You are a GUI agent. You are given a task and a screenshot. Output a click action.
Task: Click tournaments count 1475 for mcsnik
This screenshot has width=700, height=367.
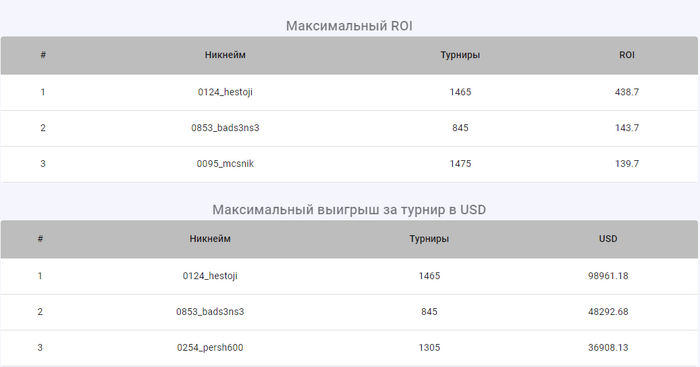(460, 164)
